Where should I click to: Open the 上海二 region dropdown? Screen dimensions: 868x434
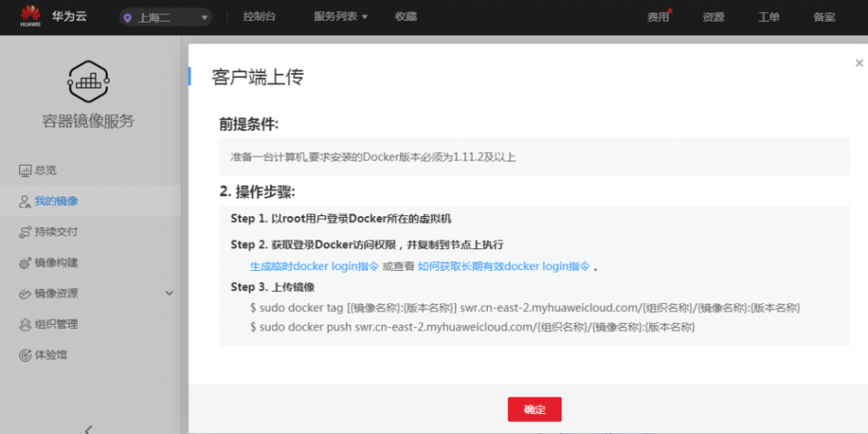point(166,17)
